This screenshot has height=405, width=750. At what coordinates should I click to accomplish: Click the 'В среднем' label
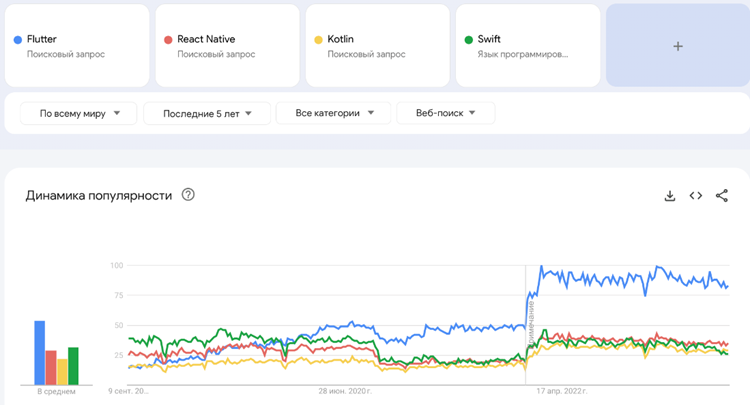pos(56,392)
